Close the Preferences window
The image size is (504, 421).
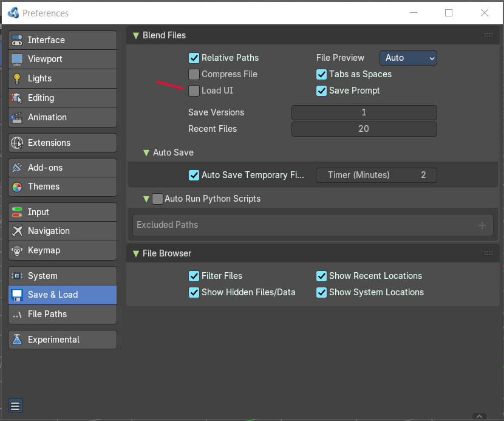pyautogui.click(x=485, y=13)
